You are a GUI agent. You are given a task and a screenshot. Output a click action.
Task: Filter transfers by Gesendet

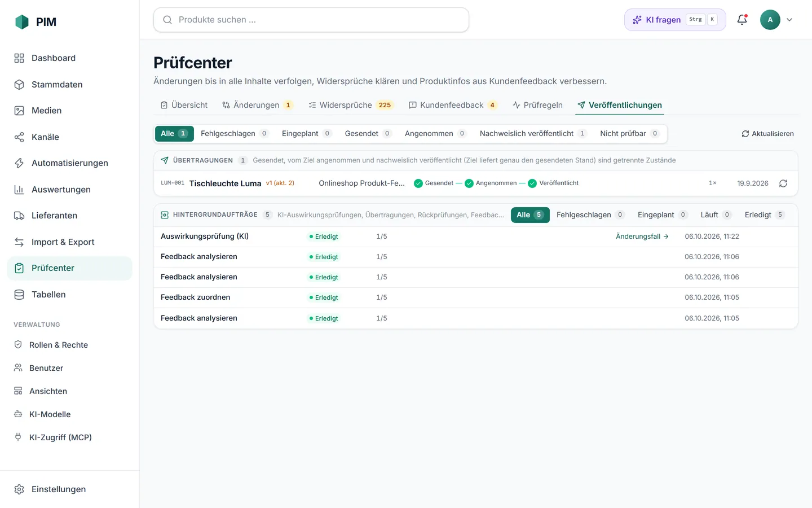[x=368, y=134]
